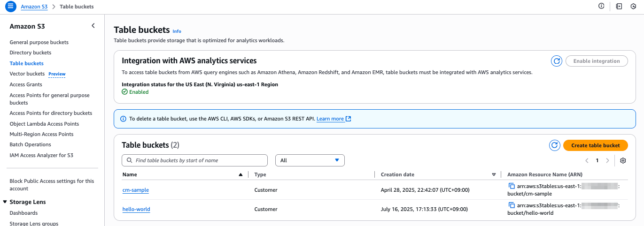Open Access Grants page
This screenshot has height=226, width=644.
[x=26, y=84]
